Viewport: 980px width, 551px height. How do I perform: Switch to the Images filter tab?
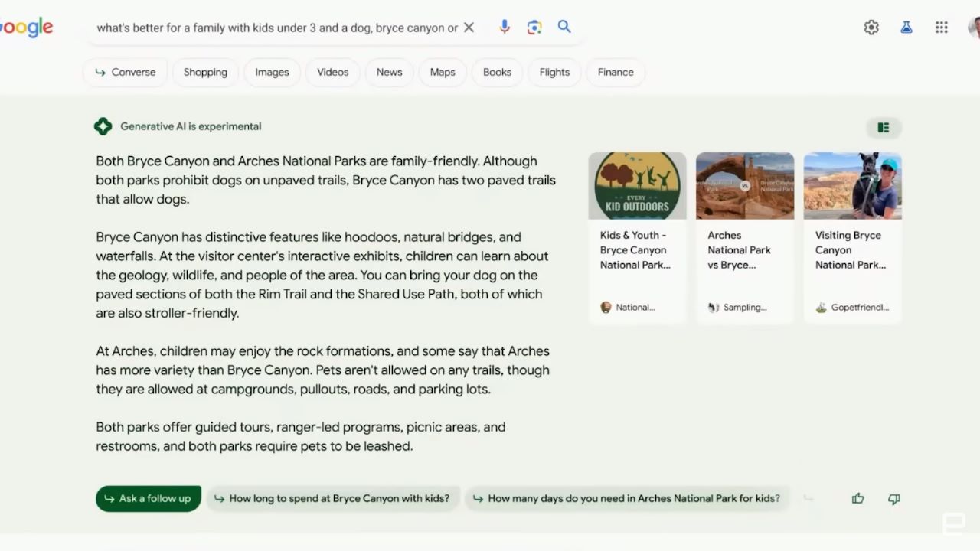272,72
